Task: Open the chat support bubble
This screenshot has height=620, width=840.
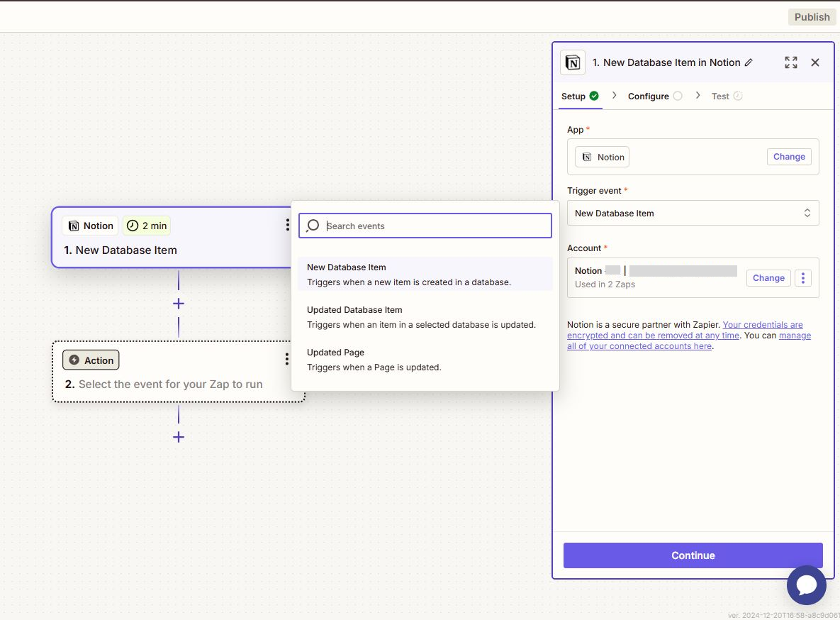Action: tap(806, 585)
